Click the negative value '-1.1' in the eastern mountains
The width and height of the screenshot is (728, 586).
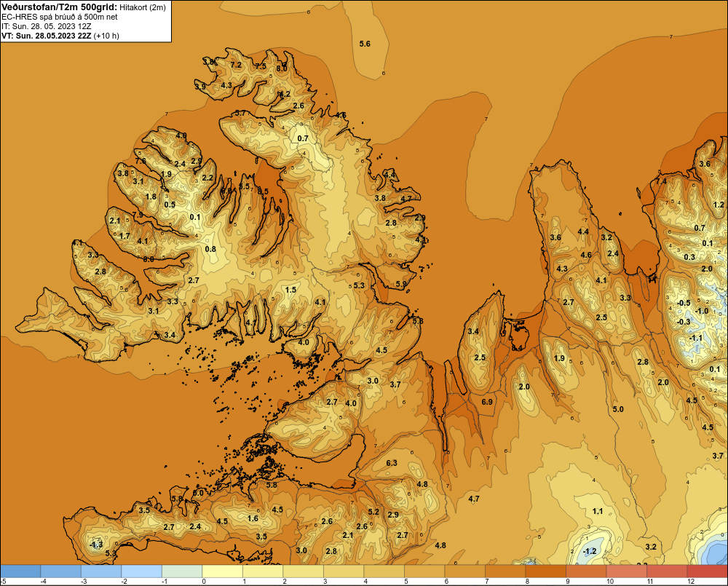pyautogui.click(x=695, y=338)
